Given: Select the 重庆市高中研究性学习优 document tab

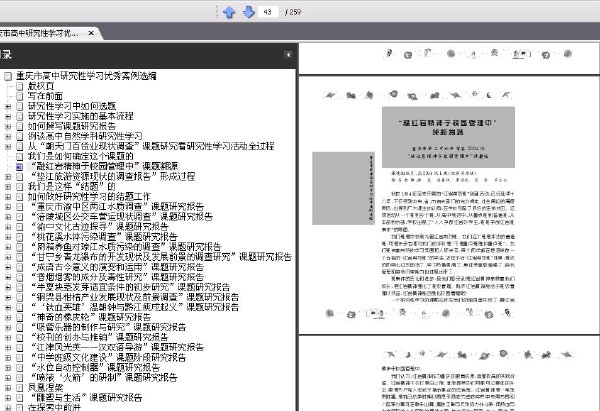Looking at the screenshot, I should [39, 33].
